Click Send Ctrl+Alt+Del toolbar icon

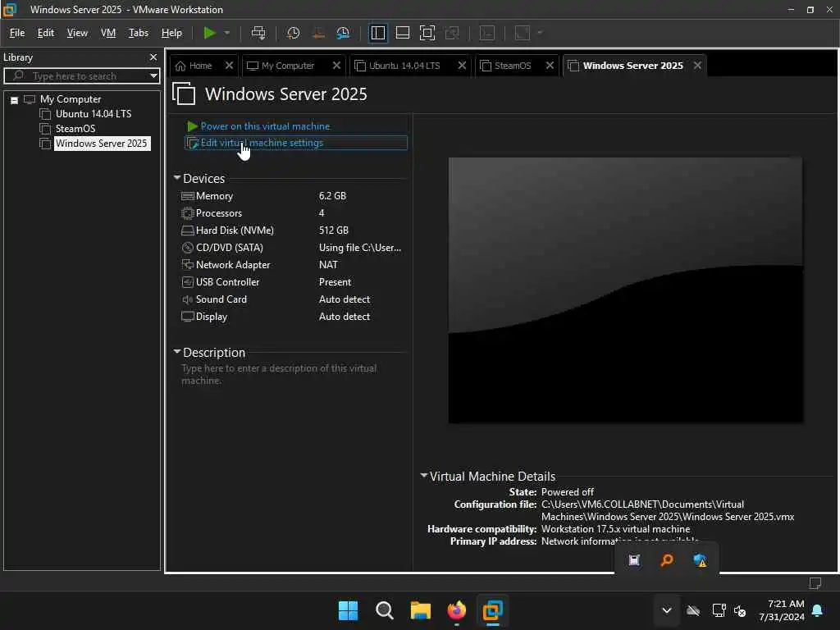tap(258, 33)
